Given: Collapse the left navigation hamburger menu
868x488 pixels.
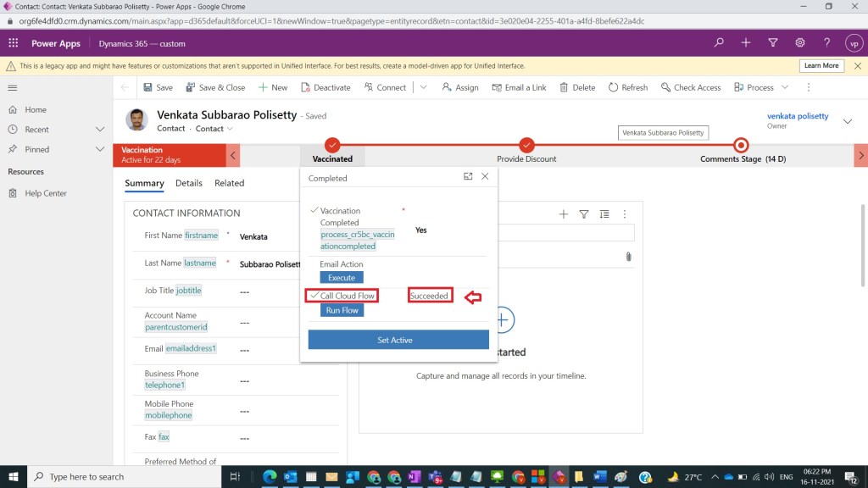Looking at the screenshot, I should click(x=13, y=87).
